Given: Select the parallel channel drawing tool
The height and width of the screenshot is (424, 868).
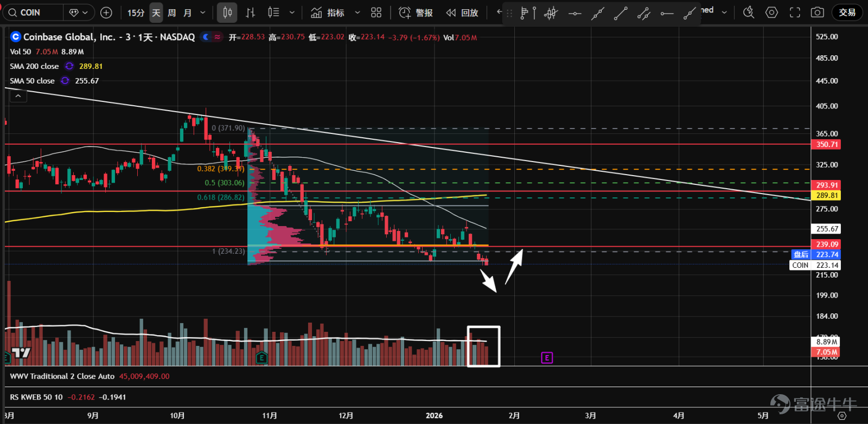Looking at the screenshot, I should point(643,13).
